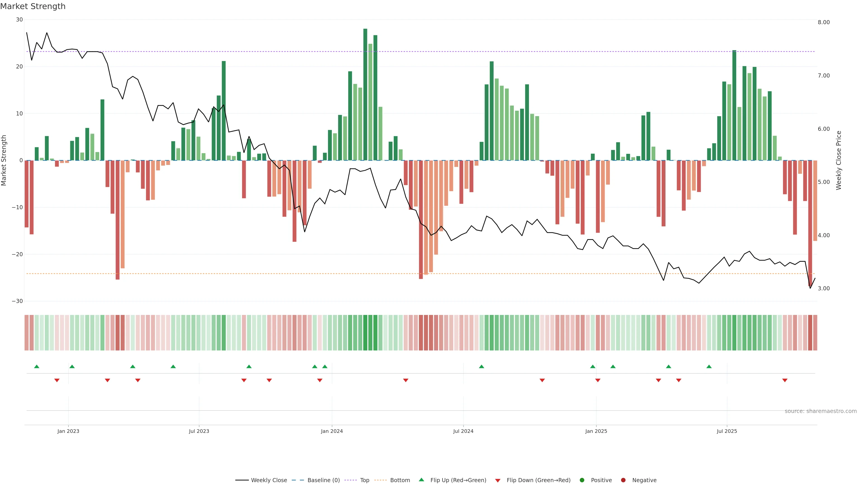Click first green flip-up triangle marker
868x488 pixels.
[x=37, y=366]
